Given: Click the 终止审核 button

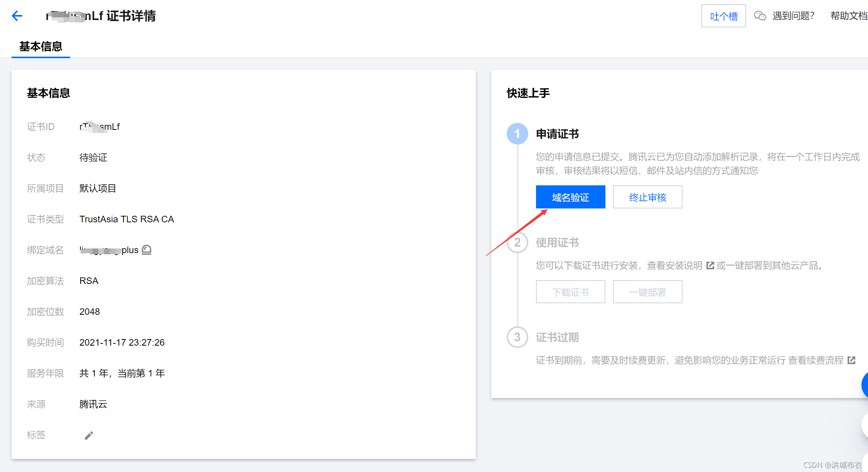Looking at the screenshot, I should pyautogui.click(x=647, y=197).
